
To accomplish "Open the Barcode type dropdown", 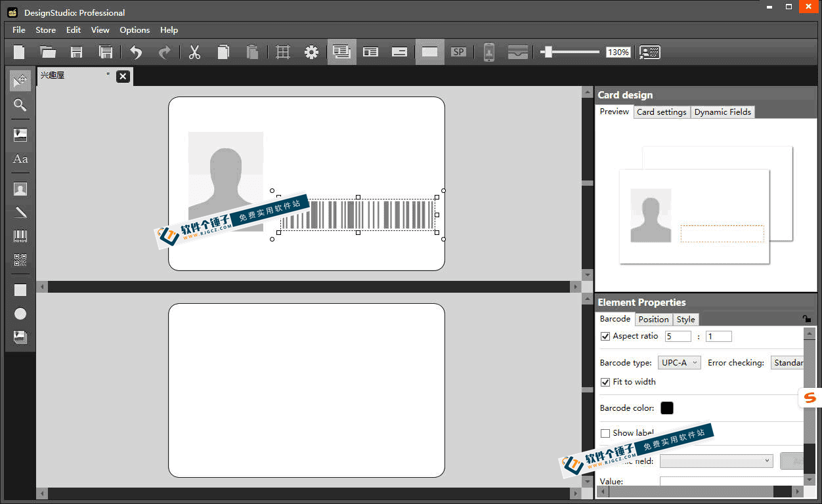I will click(x=680, y=362).
